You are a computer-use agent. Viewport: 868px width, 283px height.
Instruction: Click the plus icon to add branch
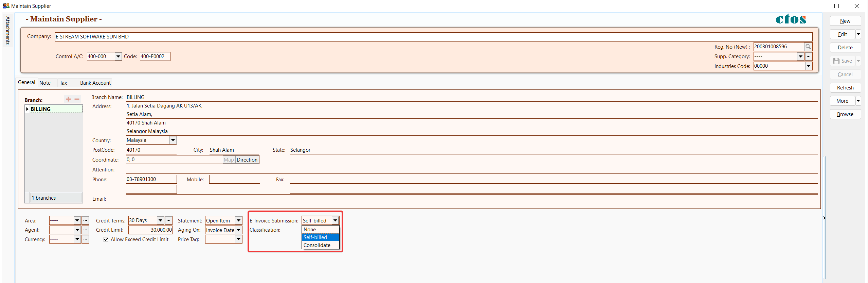tap(68, 99)
